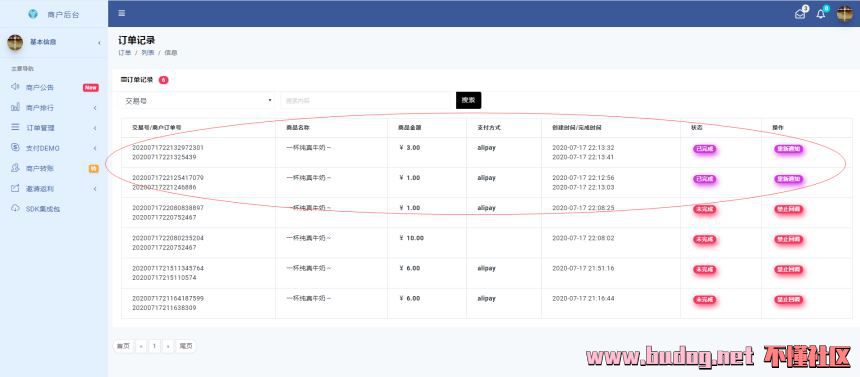Click the 尾页 last page link
Screen dimensions: 860x377
186,346
